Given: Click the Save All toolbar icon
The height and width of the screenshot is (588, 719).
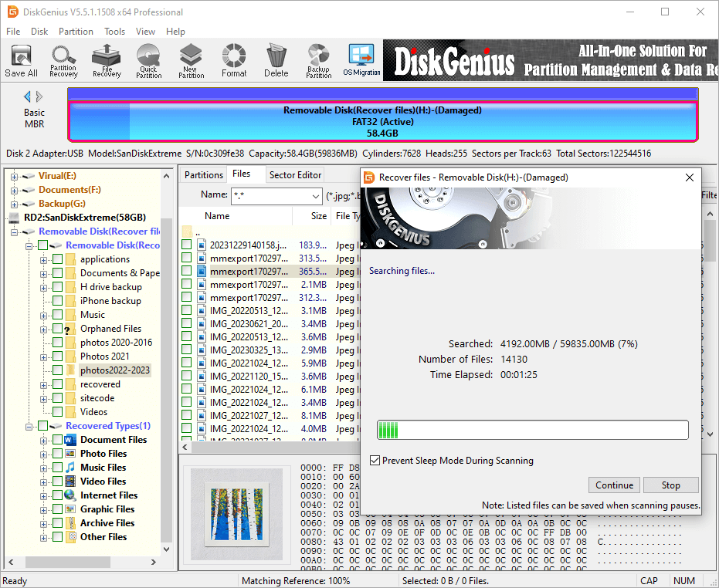Looking at the screenshot, I should point(21,60).
